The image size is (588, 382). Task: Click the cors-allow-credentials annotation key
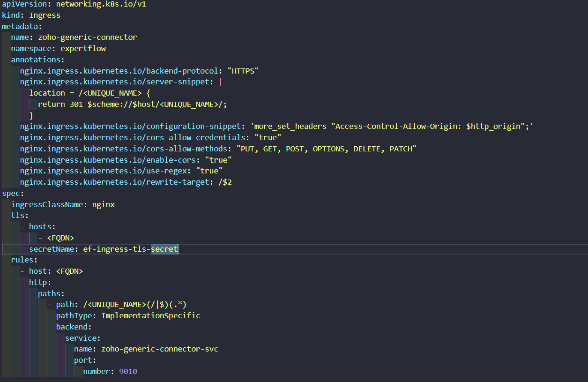click(x=133, y=137)
